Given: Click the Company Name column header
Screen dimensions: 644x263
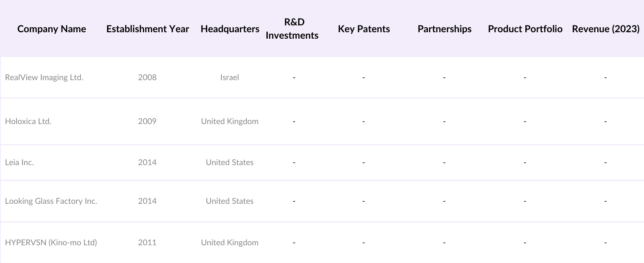Looking at the screenshot, I should (52, 29).
